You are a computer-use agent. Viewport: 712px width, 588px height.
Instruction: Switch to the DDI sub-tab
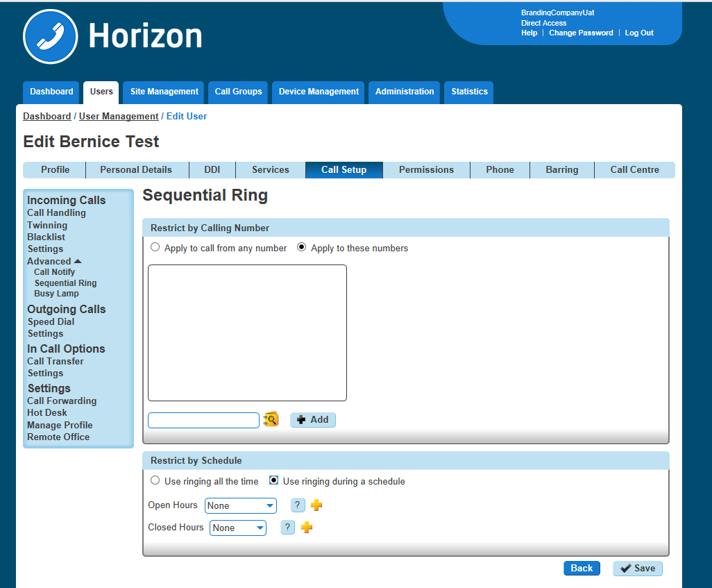coord(212,170)
